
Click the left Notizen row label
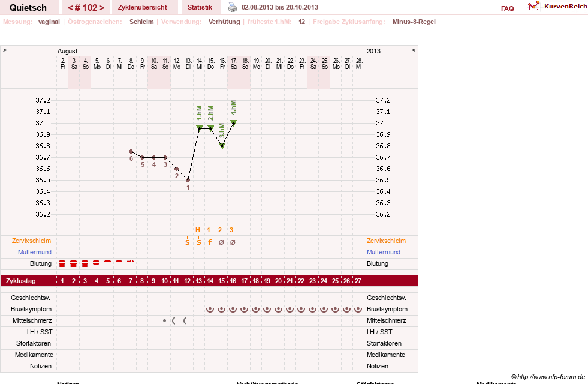click(x=41, y=367)
